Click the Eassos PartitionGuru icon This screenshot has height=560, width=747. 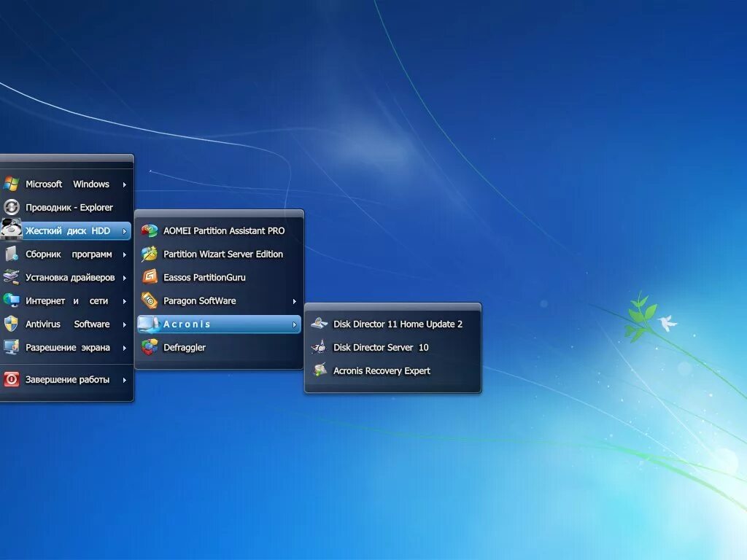(x=150, y=277)
